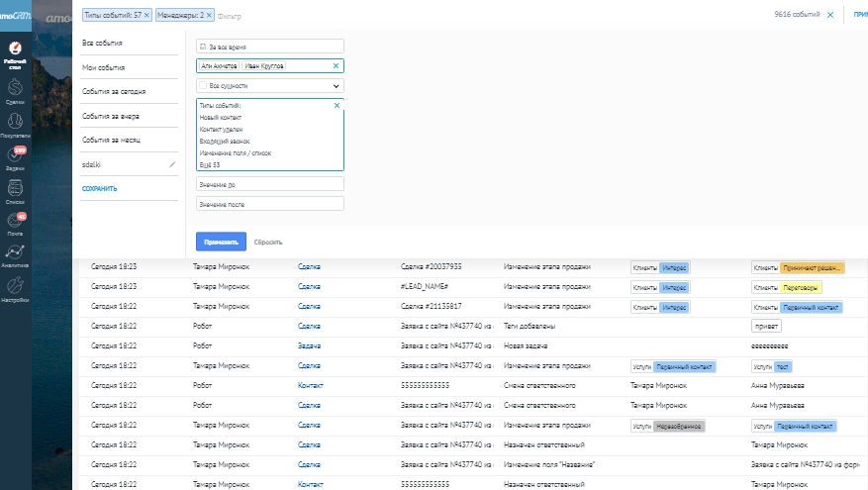Viewport: 868px width, 490px height.
Task: Toggle the Все сущности checkbox
Action: (202, 86)
